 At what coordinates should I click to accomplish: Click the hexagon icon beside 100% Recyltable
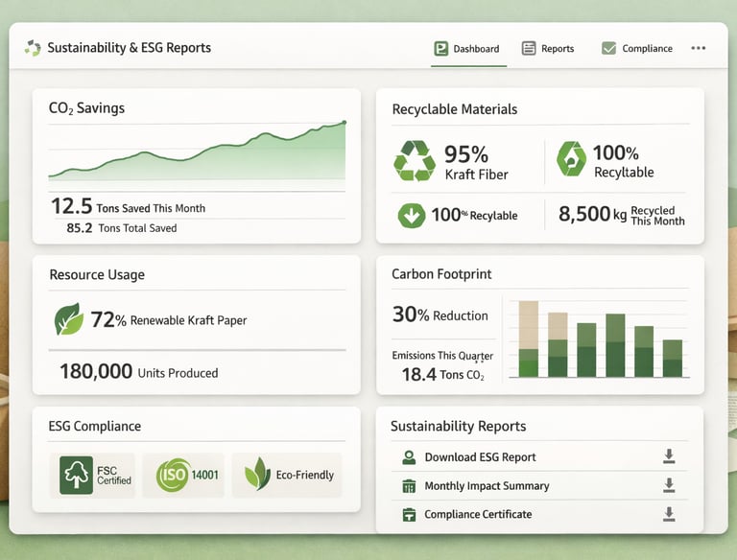coord(571,159)
